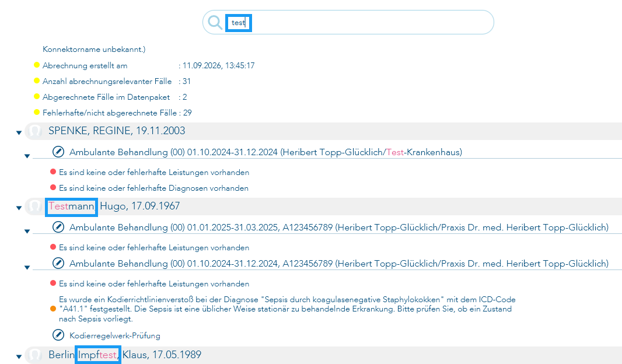Image resolution: width=622 pixels, height=364 pixels.
Task: Click patient avatar for Berlin Impftest, Klaus
Action: pos(35,355)
